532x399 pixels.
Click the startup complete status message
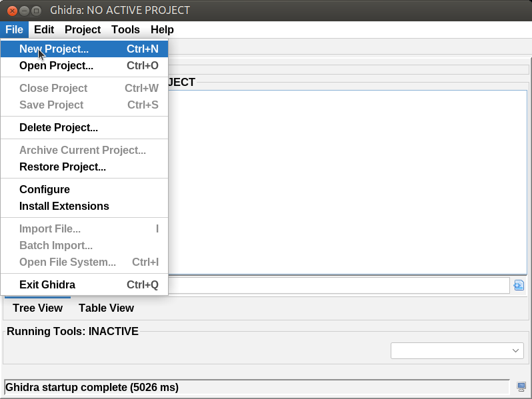tap(92, 387)
